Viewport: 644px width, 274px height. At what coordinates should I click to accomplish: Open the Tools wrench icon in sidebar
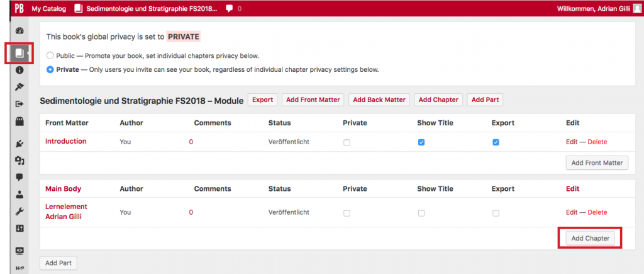click(x=19, y=212)
